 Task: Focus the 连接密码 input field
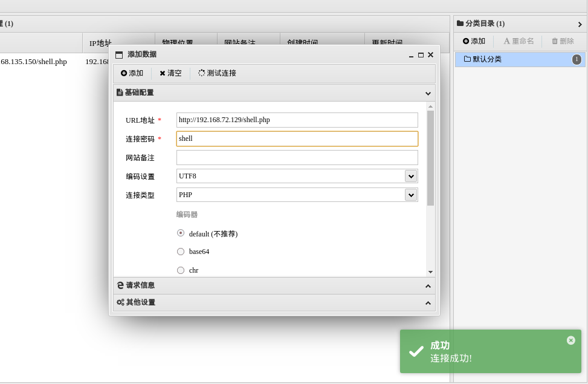point(297,139)
